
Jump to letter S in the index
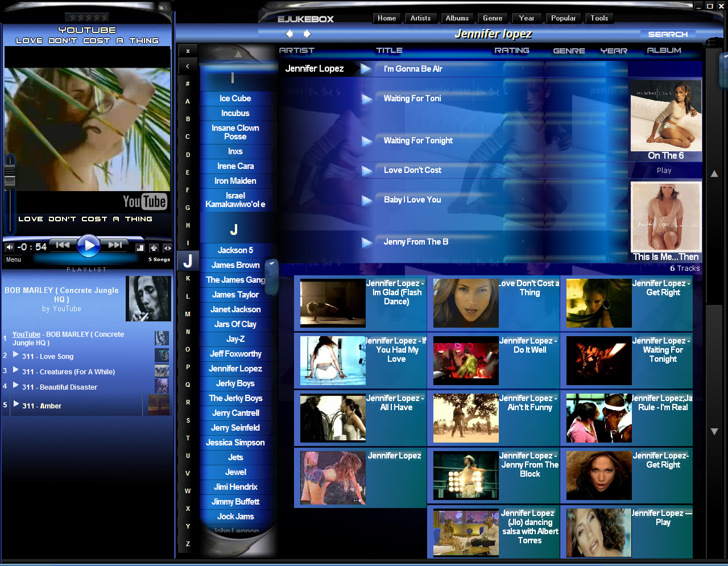[x=188, y=420]
